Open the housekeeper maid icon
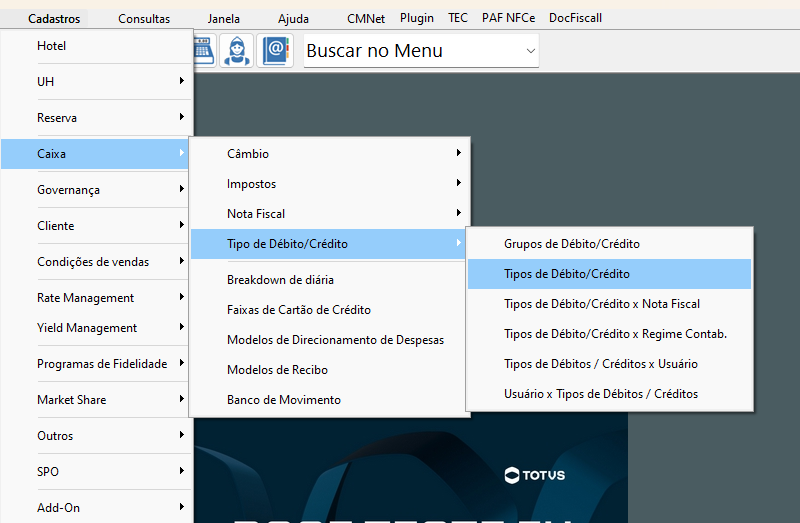Image resolution: width=800 pixels, height=523 pixels. click(237, 50)
